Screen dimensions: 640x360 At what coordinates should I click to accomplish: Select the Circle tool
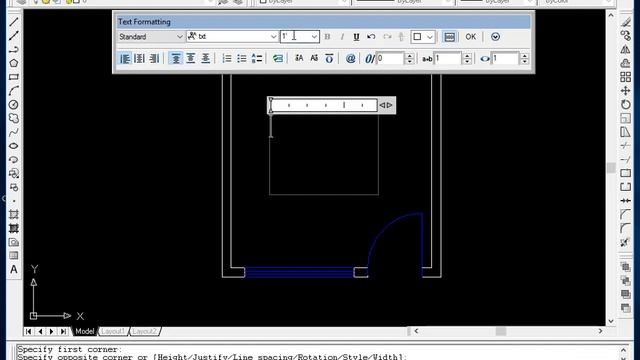click(13, 104)
